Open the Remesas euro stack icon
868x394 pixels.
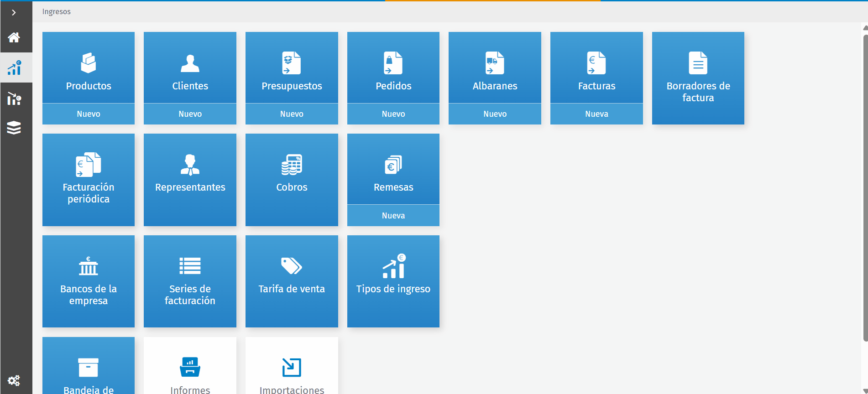point(393,165)
